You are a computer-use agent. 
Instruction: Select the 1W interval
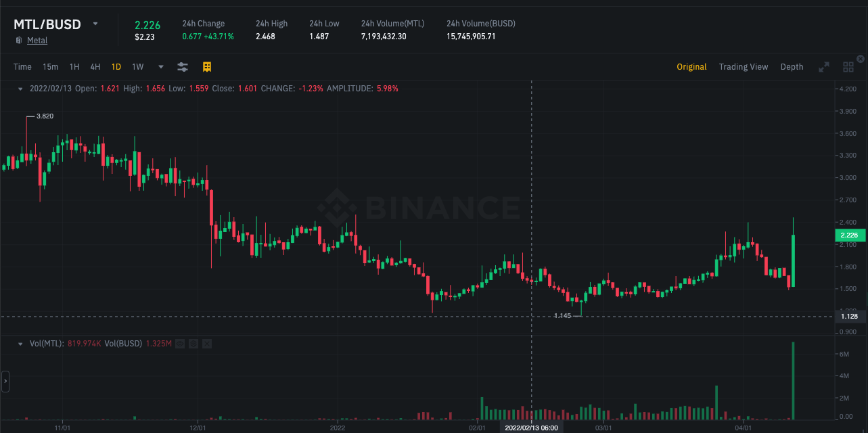[x=138, y=67]
